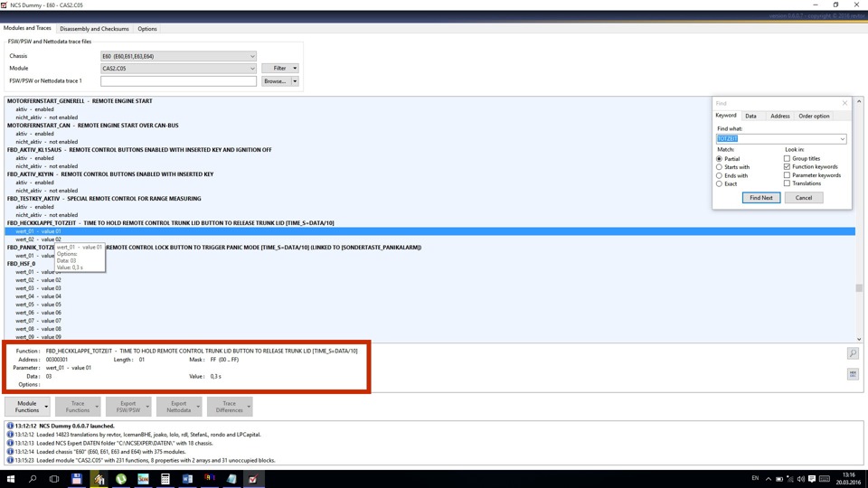Open the Module Functions dropdown arrow
The height and width of the screenshot is (488, 868).
pos(46,407)
